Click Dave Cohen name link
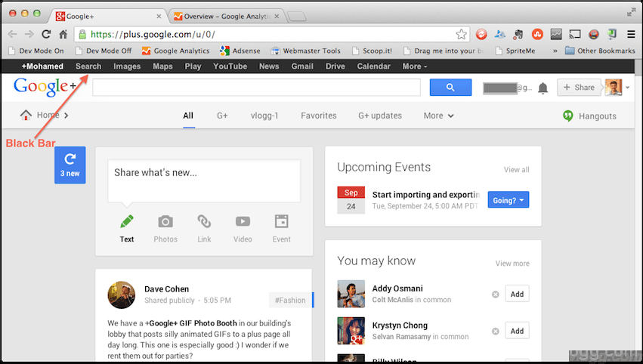Screen dimensions: 643x364 (x=166, y=289)
